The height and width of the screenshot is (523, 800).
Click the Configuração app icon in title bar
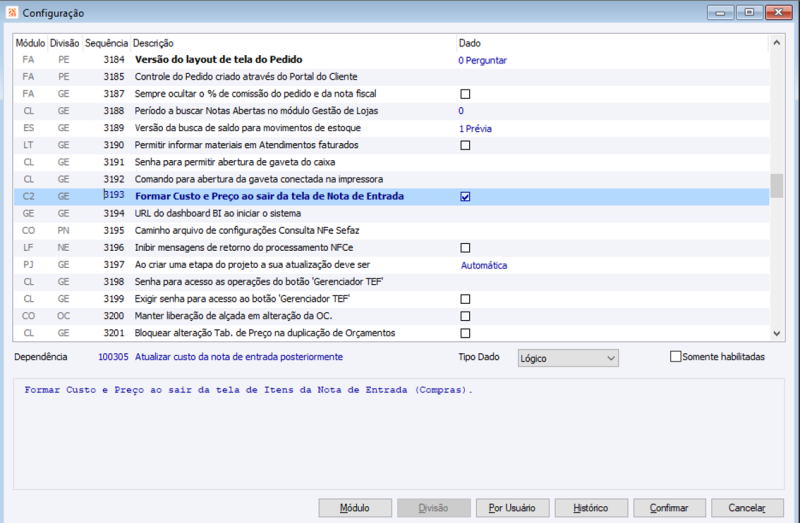pos(12,13)
